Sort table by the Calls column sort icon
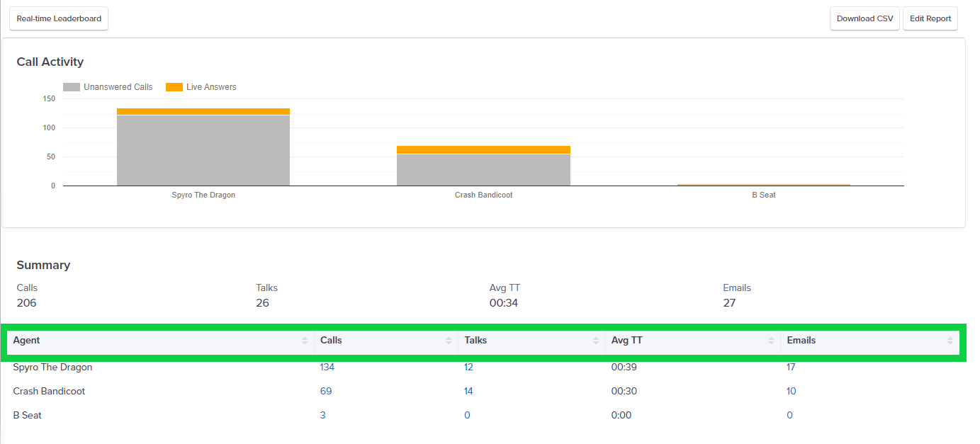 [449, 341]
